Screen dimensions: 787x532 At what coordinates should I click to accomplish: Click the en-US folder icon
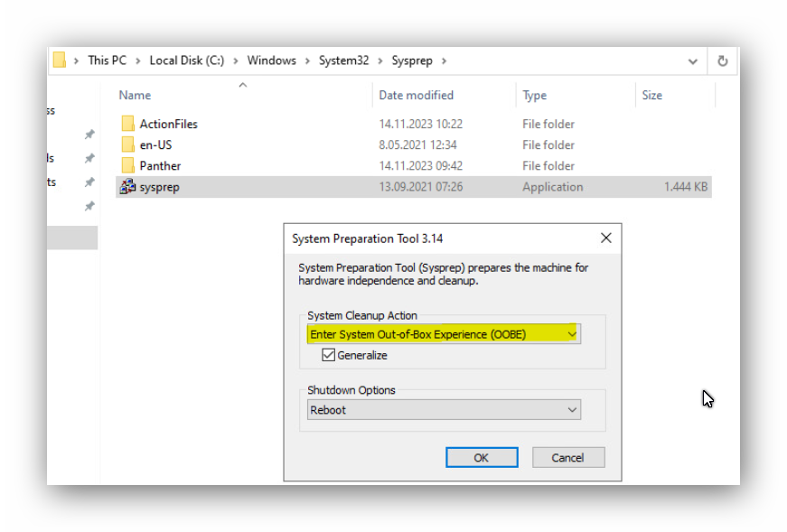[x=127, y=145]
